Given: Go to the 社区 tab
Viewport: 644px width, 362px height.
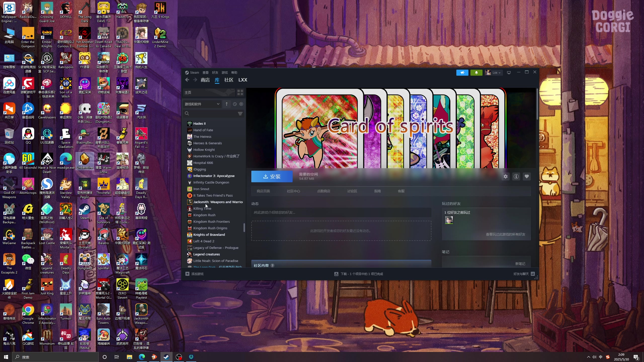Looking at the screenshot, I should click(229, 80).
